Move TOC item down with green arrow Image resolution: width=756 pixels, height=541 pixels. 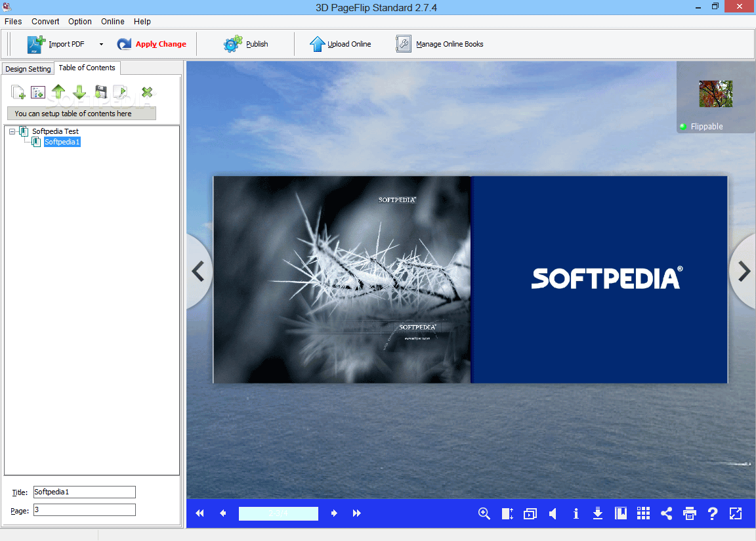click(79, 92)
